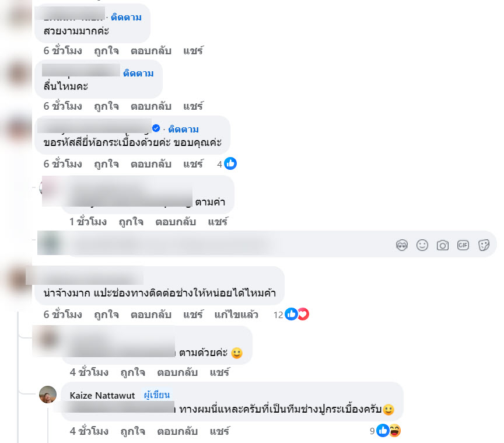
Task: View reactions on the comment with 12 reactions
Action: [291, 315]
